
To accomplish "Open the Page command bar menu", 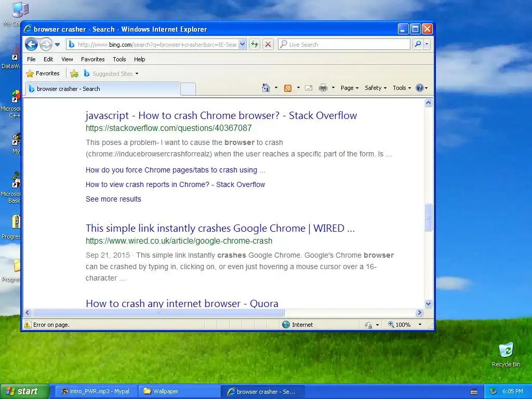I will [350, 88].
